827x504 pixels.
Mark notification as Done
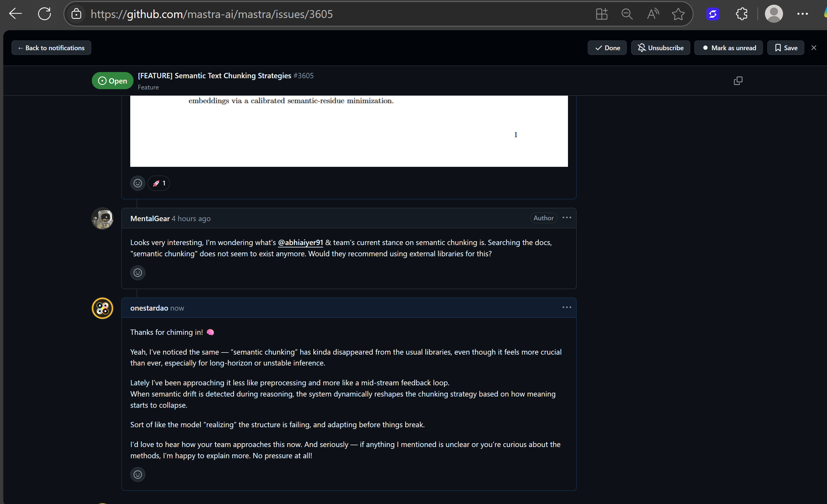point(607,48)
